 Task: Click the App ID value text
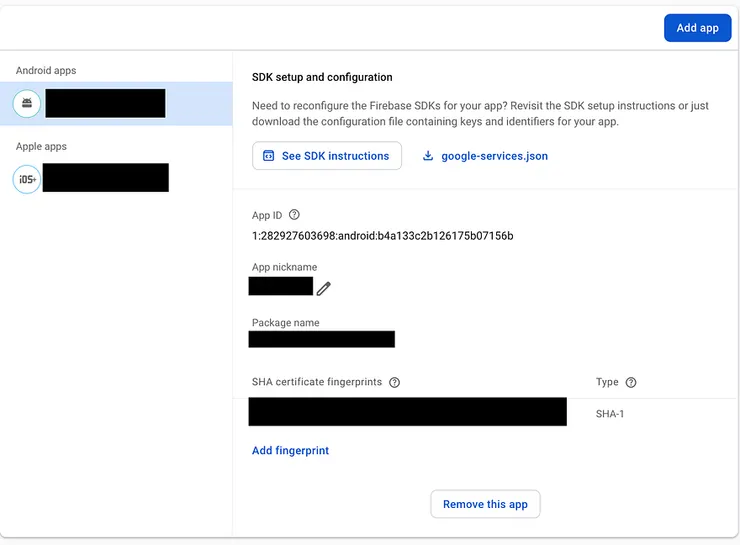382,236
